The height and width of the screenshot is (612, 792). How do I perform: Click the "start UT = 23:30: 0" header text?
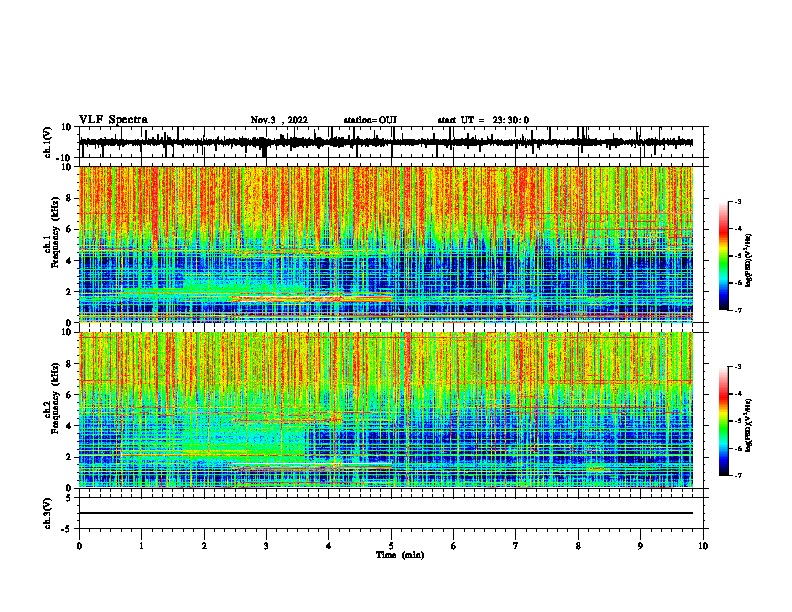[x=483, y=120]
